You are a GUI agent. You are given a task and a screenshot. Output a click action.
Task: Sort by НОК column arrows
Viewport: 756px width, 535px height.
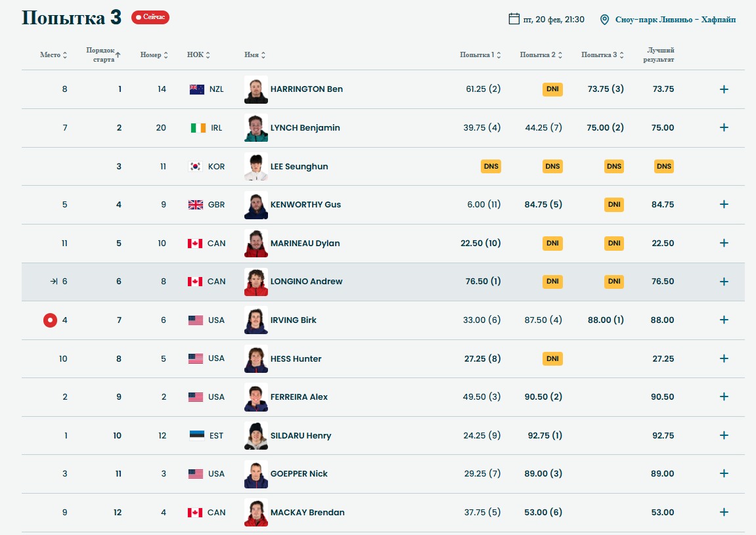[208, 55]
